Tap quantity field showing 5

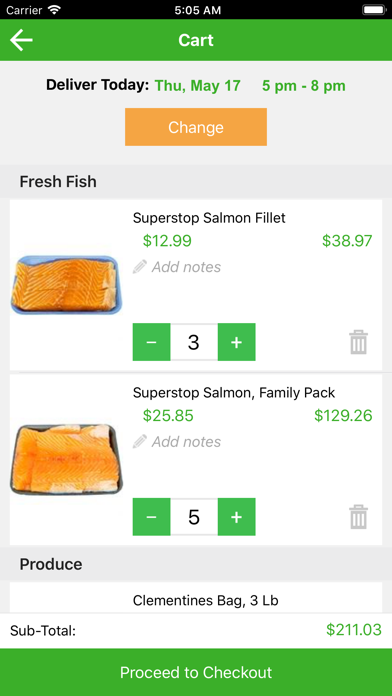coord(194,517)
